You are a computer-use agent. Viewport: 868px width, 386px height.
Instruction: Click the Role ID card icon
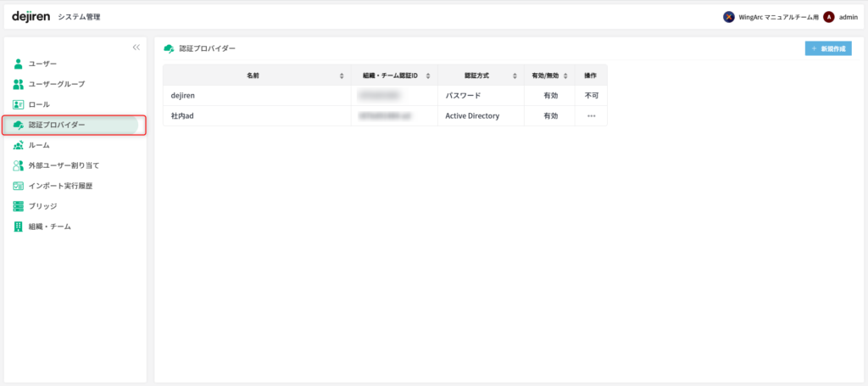pyautogui.click(x=19, y=104)
